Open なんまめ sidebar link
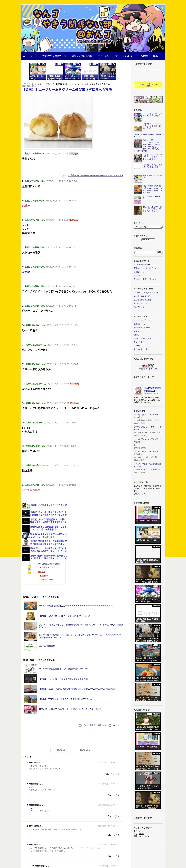This screenshot has height=868, width=186. point(137,275)
